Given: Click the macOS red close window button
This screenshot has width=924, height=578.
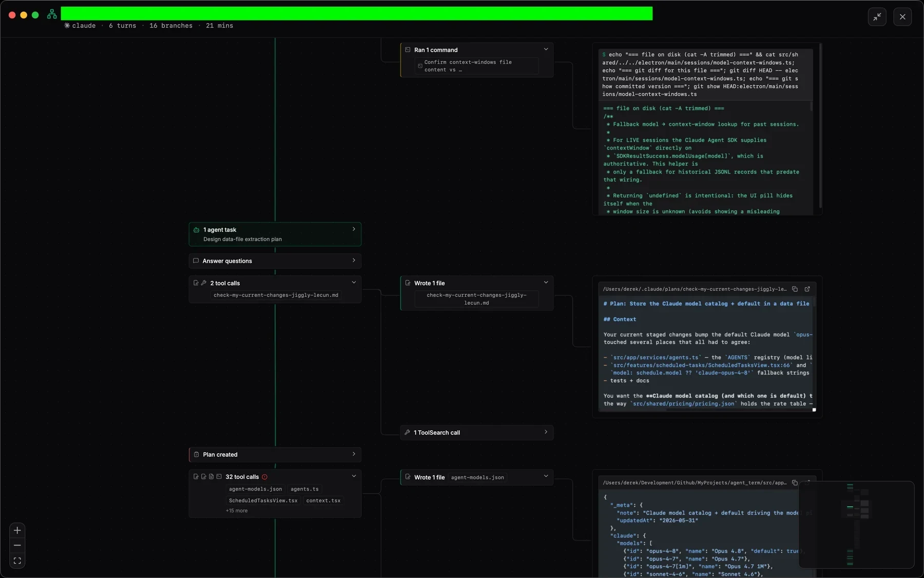Looking at the screenshot, I should (x=12, y=15).
